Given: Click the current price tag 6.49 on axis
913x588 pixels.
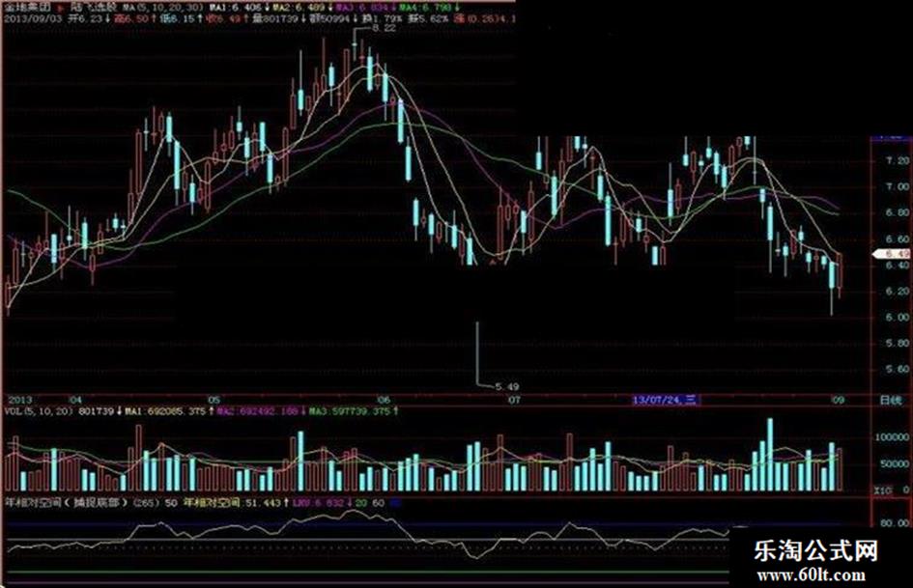Looking at the screenshot, I should pos(894,254).
